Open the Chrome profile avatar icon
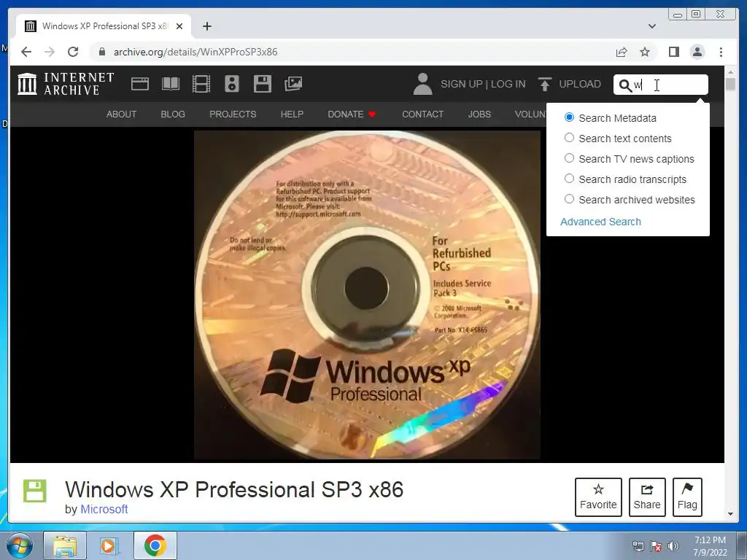 pos(697,52)
